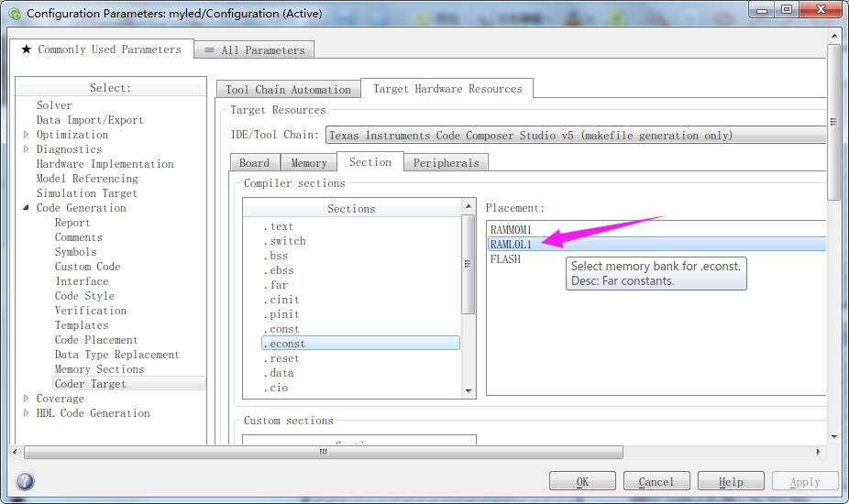
Task: Select the .far compiler section
Action: [276, 285]
